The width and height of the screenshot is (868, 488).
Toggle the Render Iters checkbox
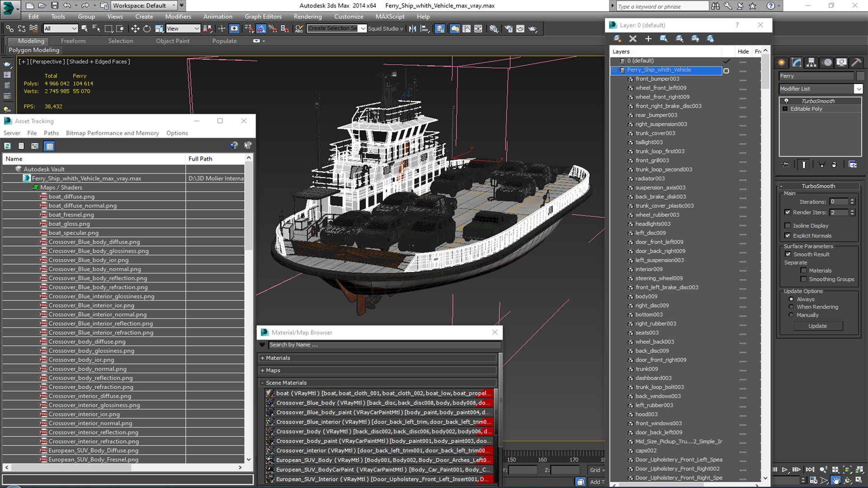tap(788, 212)
